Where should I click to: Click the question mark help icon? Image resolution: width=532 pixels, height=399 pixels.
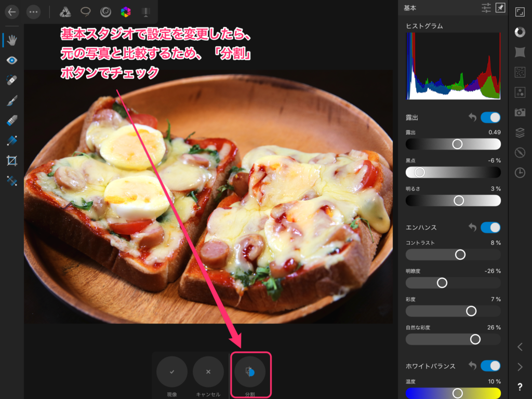coord(520,387)
